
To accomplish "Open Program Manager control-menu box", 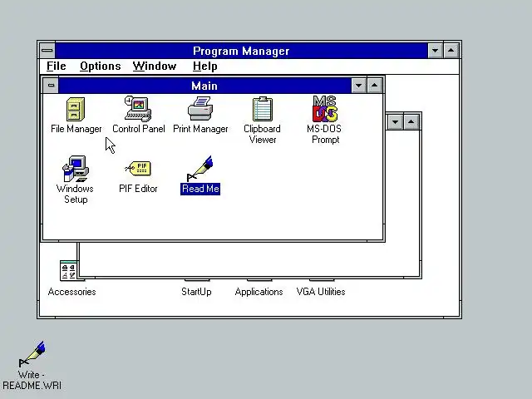I will pyautogui.click(x=47, y=51).
